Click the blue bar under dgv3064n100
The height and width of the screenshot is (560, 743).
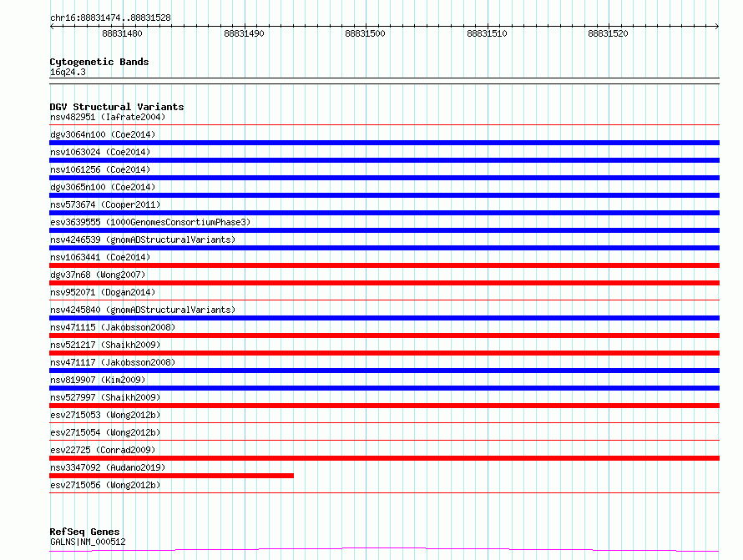coord(384,143)
